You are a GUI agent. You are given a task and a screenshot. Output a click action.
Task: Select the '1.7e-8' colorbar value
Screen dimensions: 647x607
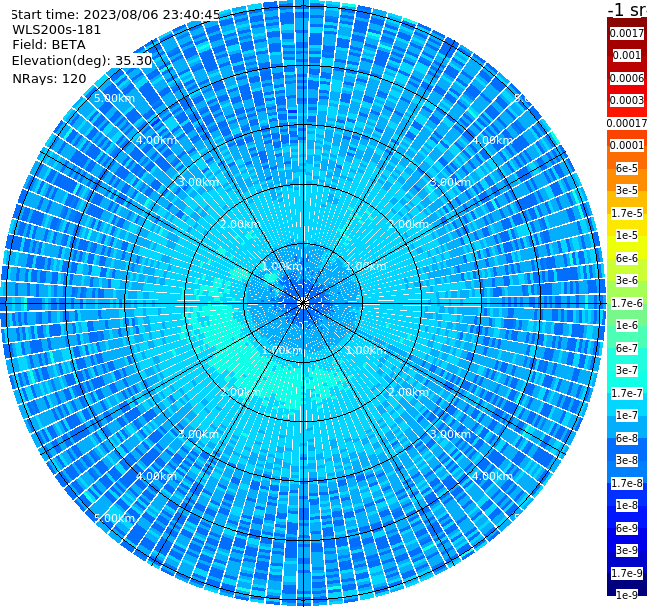[x=627, y=483]
